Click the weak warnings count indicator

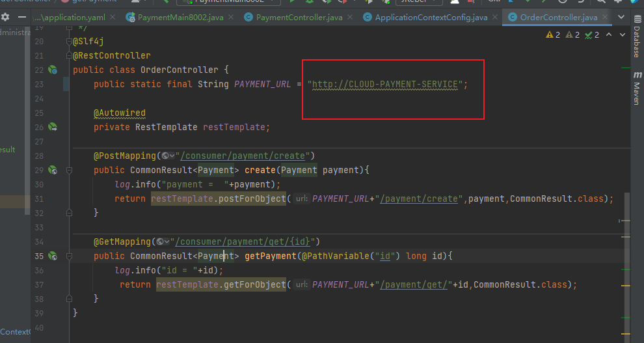point(572,35)
